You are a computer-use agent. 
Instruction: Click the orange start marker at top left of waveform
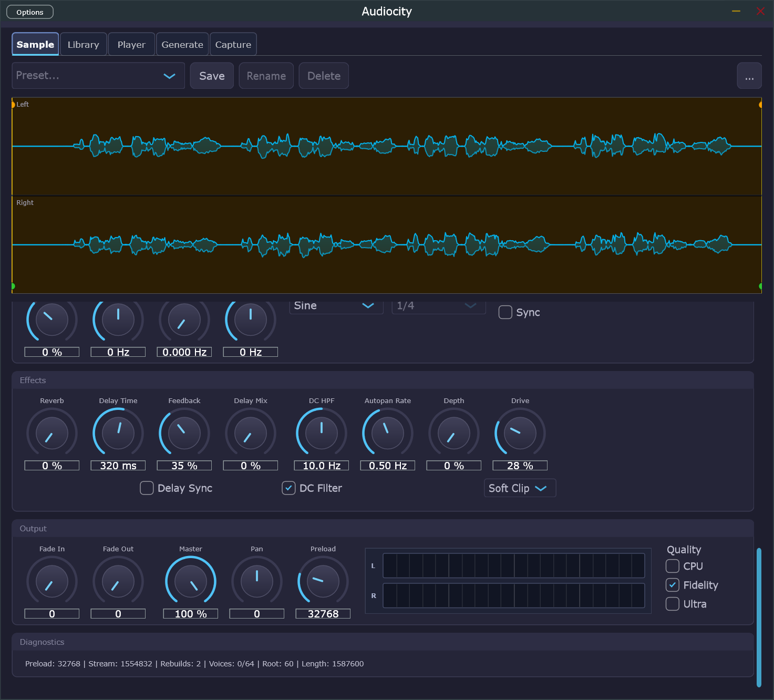pos(13,105)
